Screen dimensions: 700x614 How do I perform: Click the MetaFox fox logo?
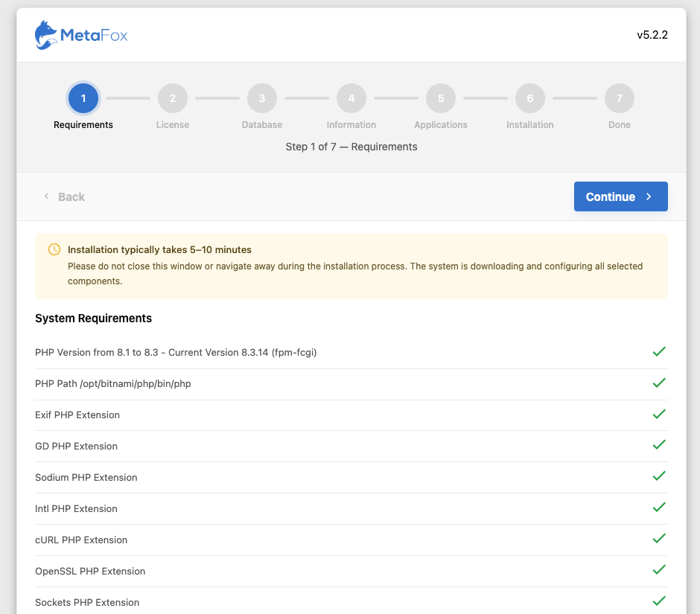pyautogui.click(x=47, y=35)
